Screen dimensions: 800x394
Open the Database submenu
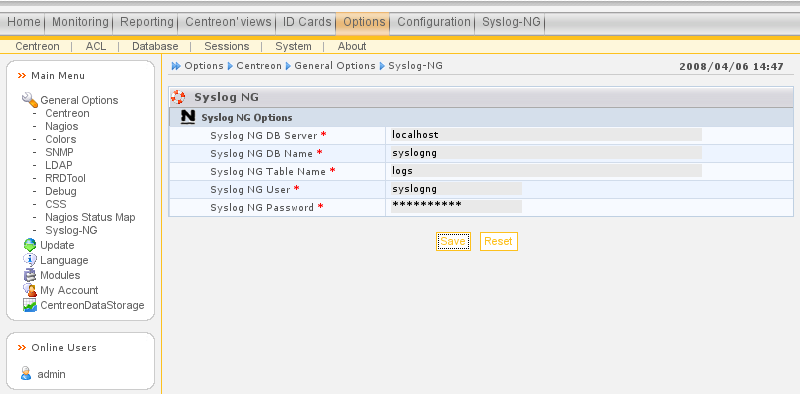coord(155,46)
